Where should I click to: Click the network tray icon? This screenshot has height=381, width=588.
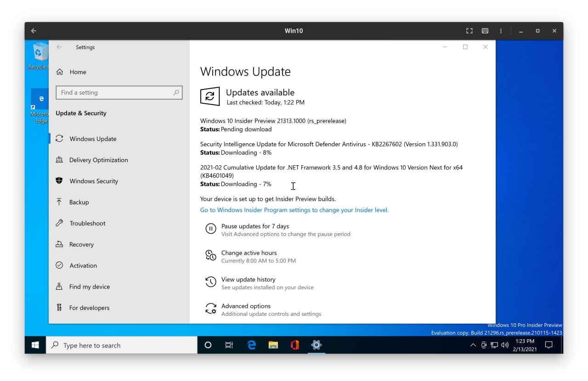click(494, 345)
